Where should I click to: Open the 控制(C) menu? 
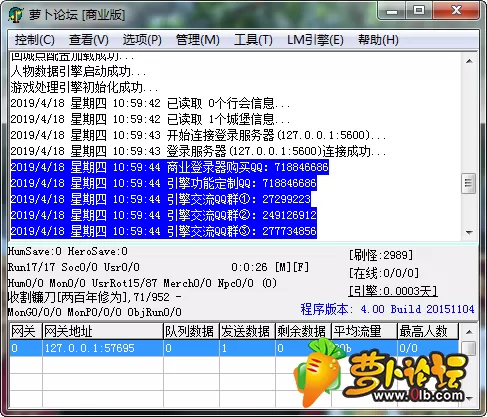point(34,40)
